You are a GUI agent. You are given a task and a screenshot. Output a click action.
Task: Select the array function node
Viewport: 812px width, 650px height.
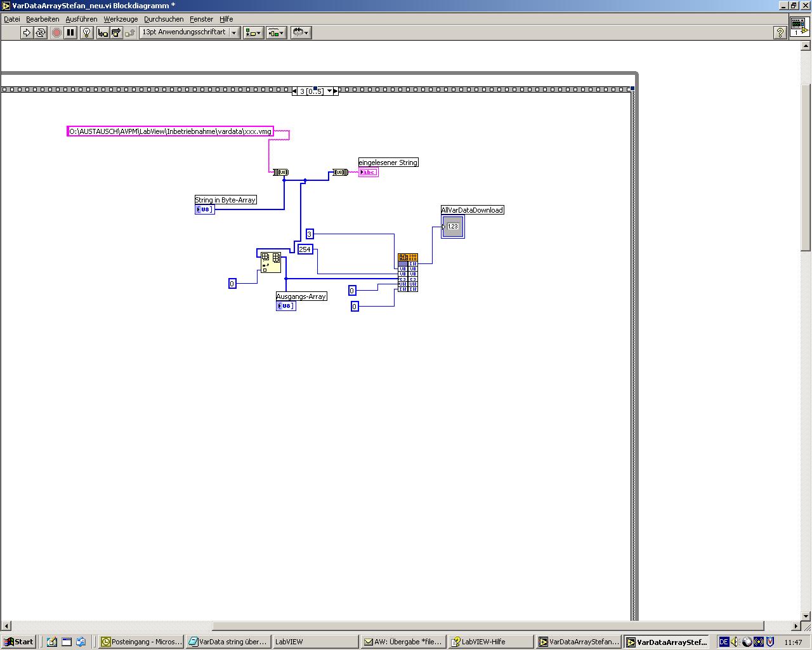pyautogui.click(x=271, y=262)
